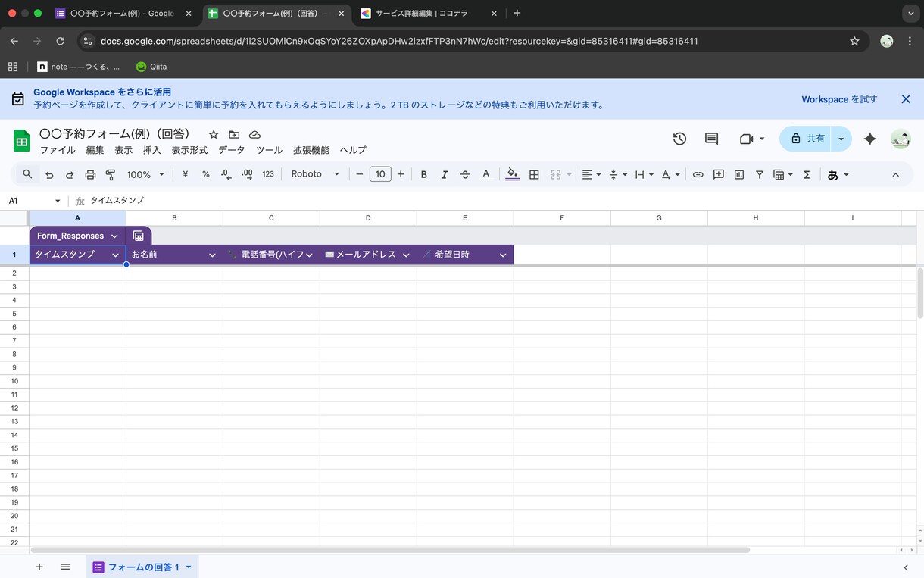Open the borders menu
Viewport: 924px width, 578px height.
click(534, 174)
